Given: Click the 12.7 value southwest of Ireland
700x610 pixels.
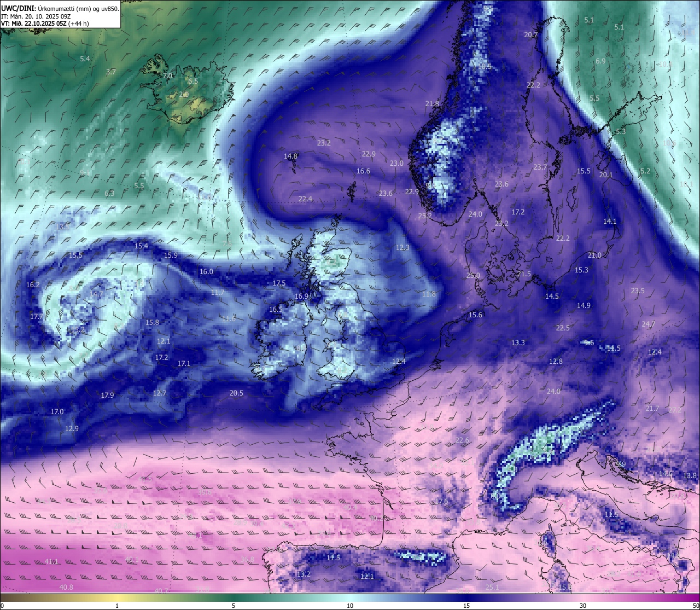Looking at the screenshot, I should 159,393.
